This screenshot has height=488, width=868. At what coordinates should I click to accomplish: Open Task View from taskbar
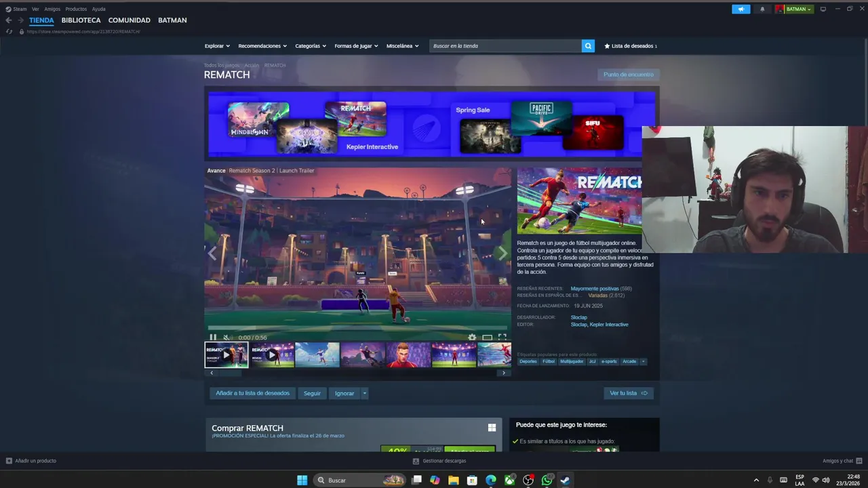[416, 480]
